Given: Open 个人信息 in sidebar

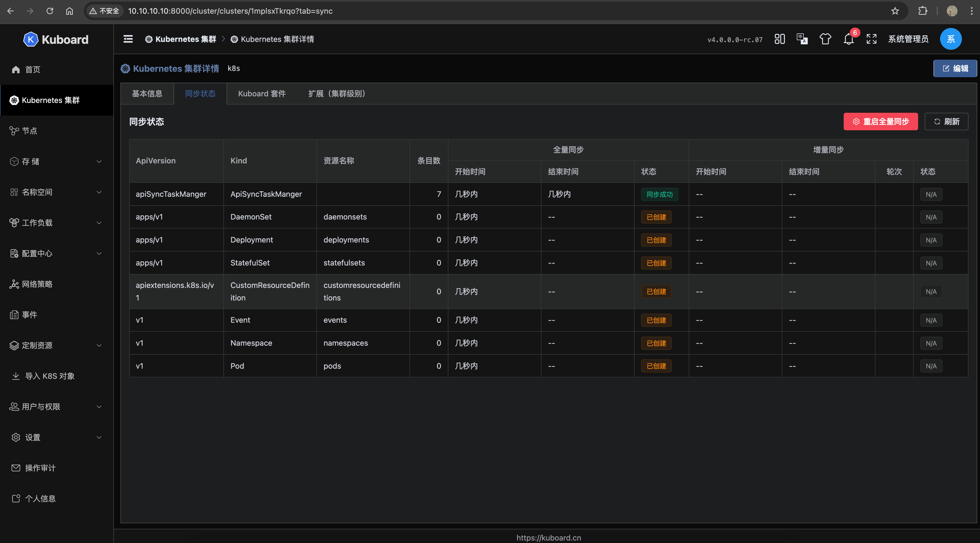Looking at the screenshot, I should point(57,499).
